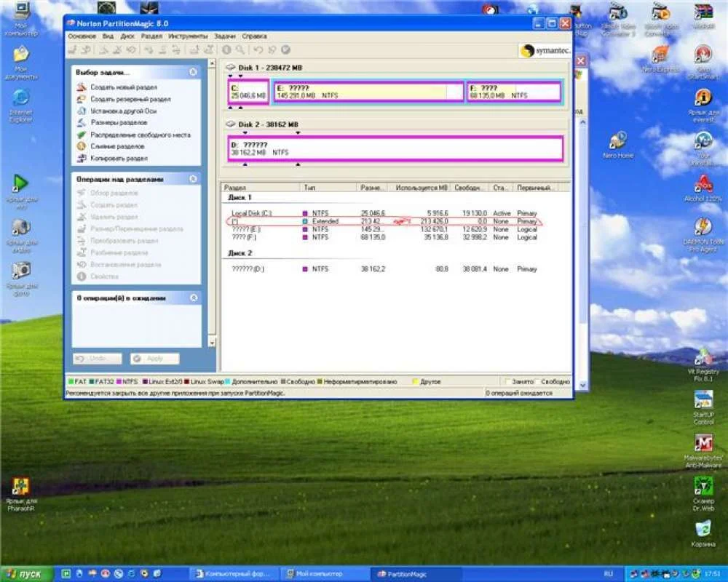Click the magnifier browse icon in toolbar
728x582 pixels.
click(240, 50)
